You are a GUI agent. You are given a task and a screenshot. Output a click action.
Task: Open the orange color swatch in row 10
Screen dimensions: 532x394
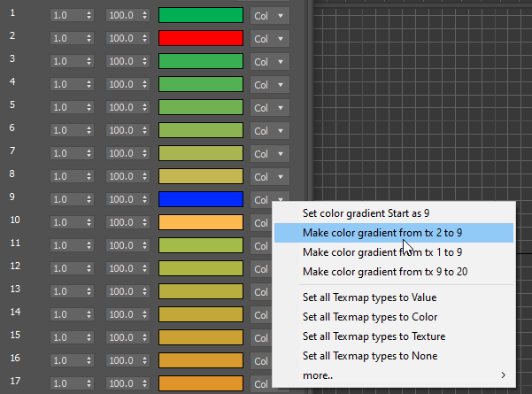pos(200,222)
